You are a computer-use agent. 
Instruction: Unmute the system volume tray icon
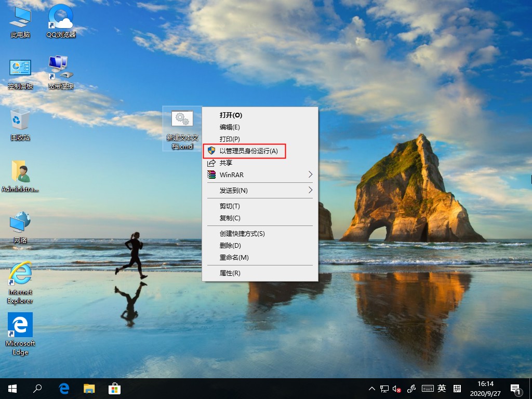[396, 388]
